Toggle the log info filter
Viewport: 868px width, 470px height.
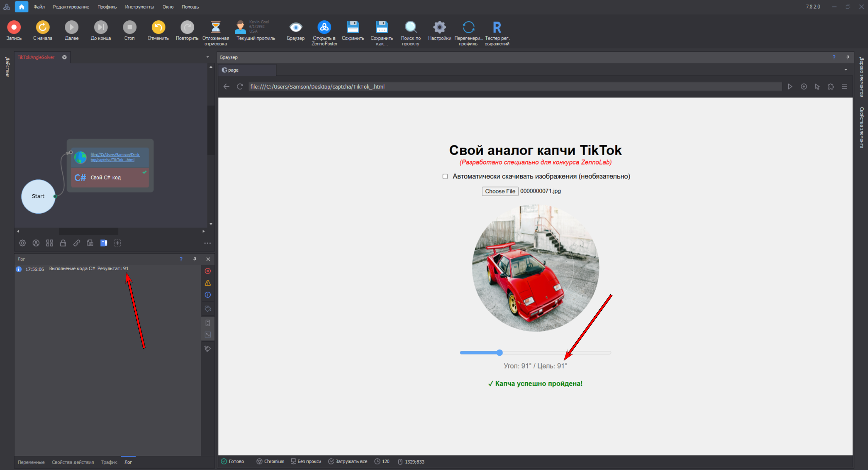point(208,295)
